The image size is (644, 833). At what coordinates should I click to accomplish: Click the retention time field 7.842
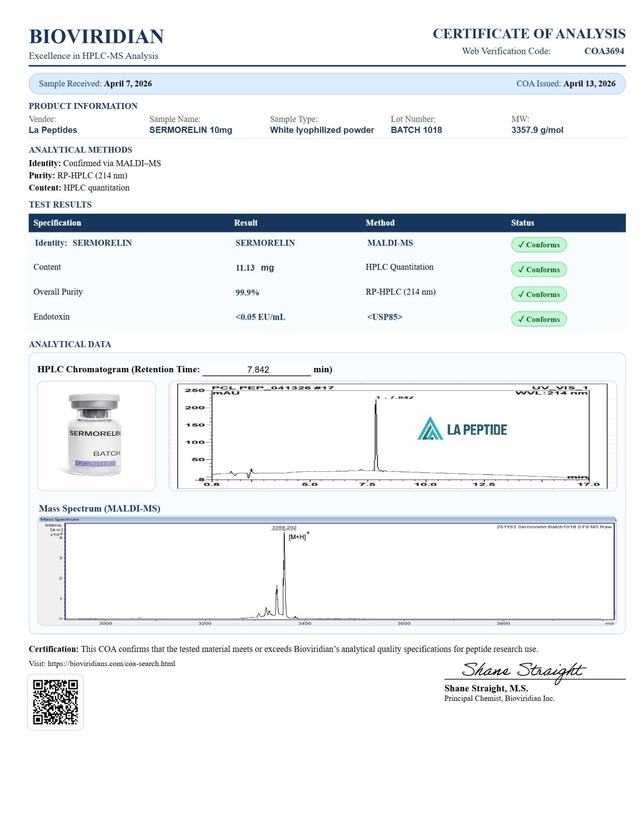(x=258, y=370)
